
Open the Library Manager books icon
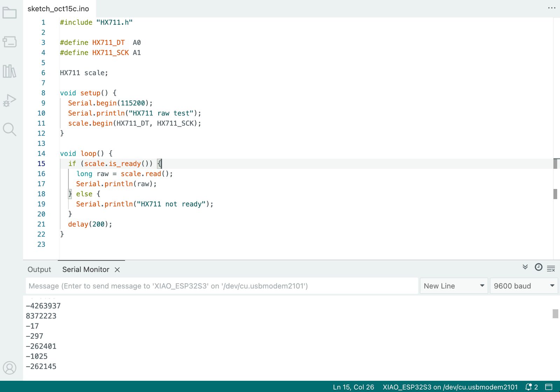tap(9, 71)
